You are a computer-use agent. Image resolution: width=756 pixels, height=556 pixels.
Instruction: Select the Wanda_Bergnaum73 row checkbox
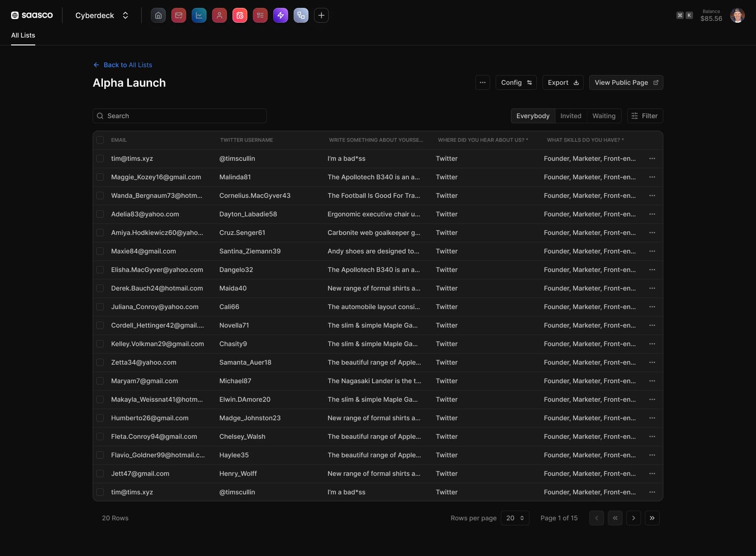(x=100, y=196)
